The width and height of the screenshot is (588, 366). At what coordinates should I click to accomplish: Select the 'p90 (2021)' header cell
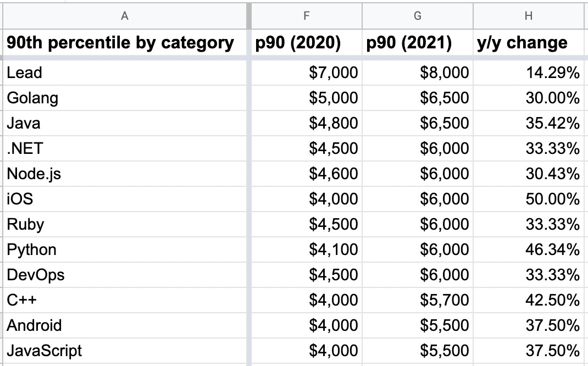click(x=417, y=42)
